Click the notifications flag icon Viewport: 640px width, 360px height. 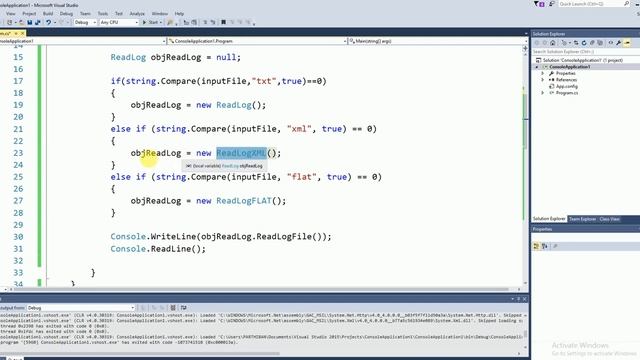click(x=539, y=4)
